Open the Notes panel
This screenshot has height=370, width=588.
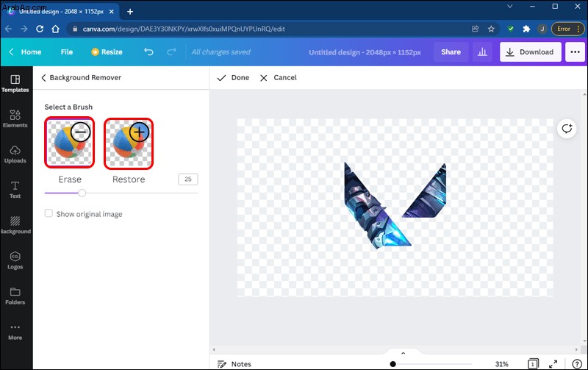(234, 363)
